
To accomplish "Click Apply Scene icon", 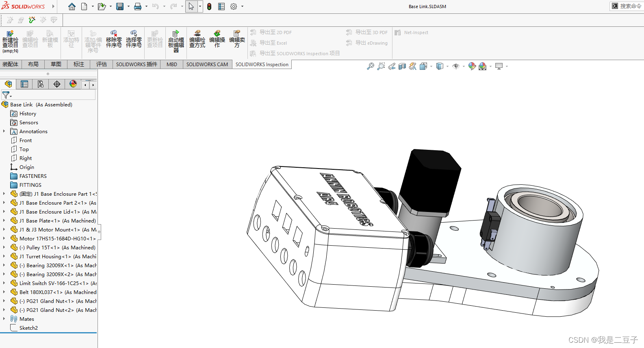I will pyautogui.click(x=483, y=66).
